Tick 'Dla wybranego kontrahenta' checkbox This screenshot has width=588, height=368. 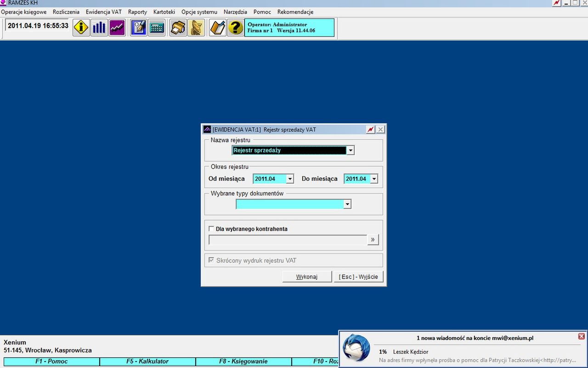(211, 229)
